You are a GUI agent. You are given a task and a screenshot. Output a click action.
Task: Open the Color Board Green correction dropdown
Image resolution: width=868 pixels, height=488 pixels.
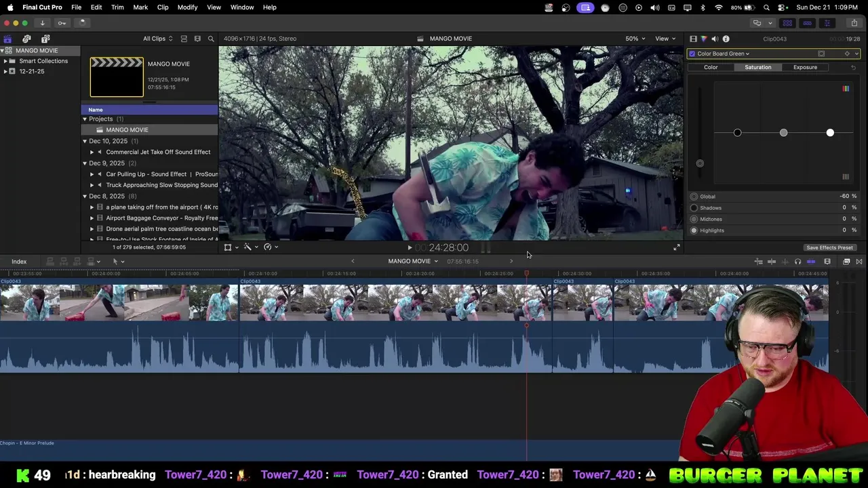pyautogui.click(x=723, y=54)
